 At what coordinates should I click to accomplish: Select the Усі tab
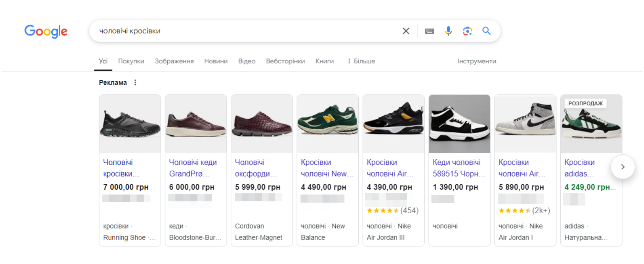[103, 61]
